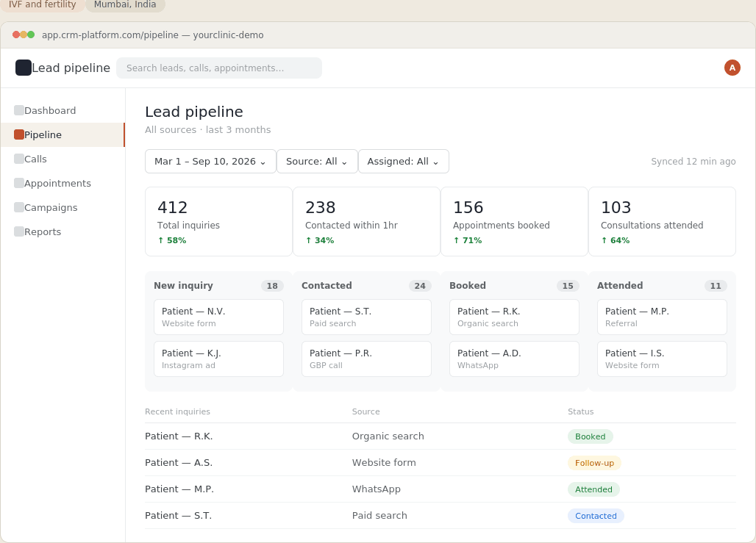Click the dark app logo icon
The width and height of the screenshot is (756, 543).
pos(23,68)
